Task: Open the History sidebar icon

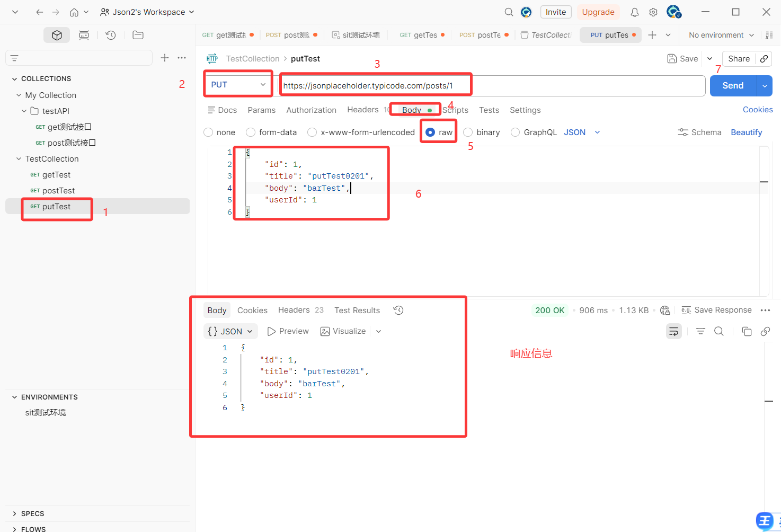Action: (x=111, y=35)
